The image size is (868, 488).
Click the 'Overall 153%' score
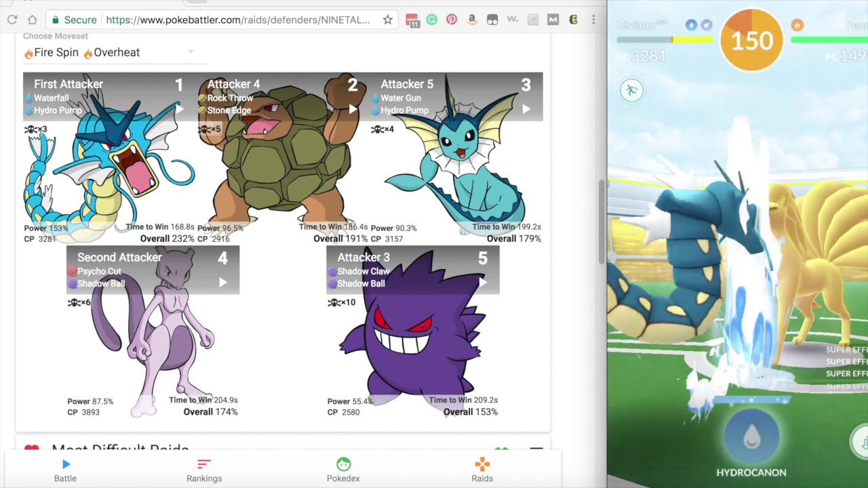tap(471, 412)
